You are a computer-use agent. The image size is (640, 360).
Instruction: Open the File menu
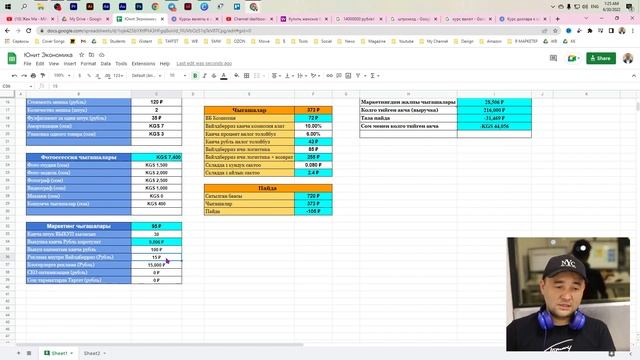tap(27, 64)
